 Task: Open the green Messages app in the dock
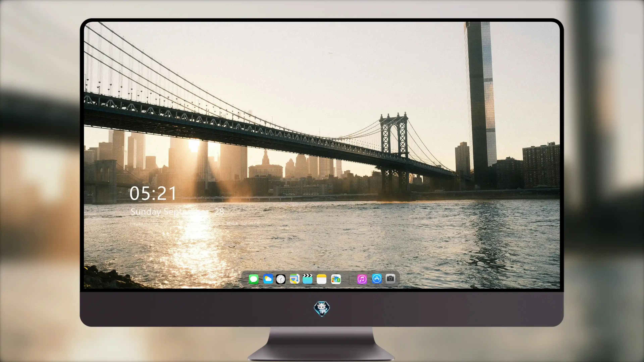click(x=254, y=279)
